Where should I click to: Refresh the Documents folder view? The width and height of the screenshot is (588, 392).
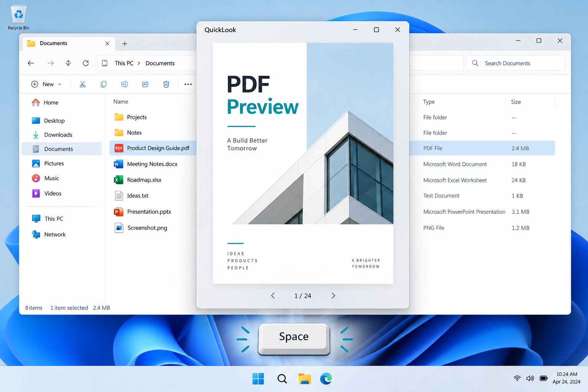[x=86, y=63]
